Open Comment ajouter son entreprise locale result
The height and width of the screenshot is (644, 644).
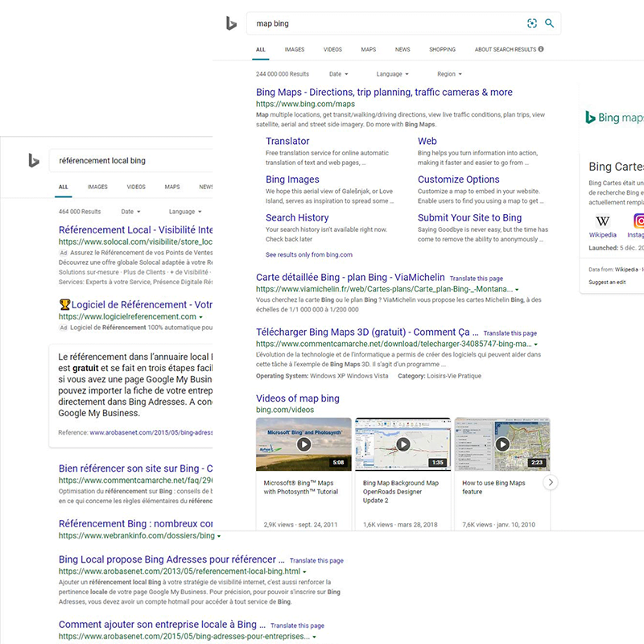163,625
